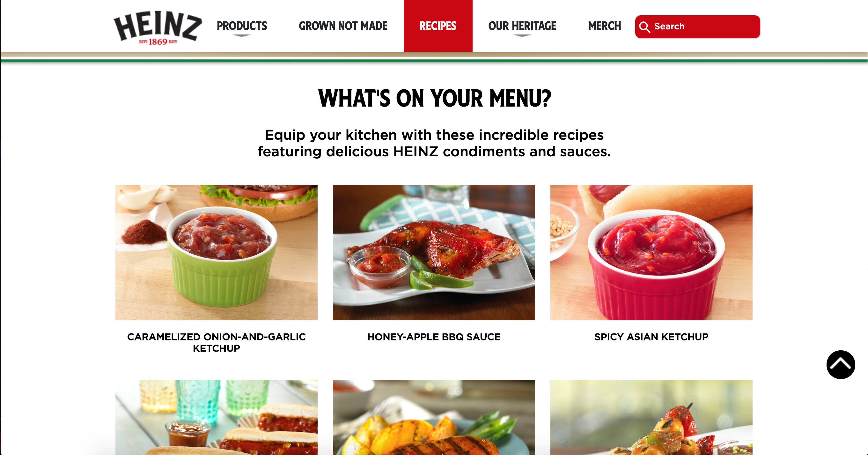Go to the Merch page
Screen dimensions: 868x455
605,26
